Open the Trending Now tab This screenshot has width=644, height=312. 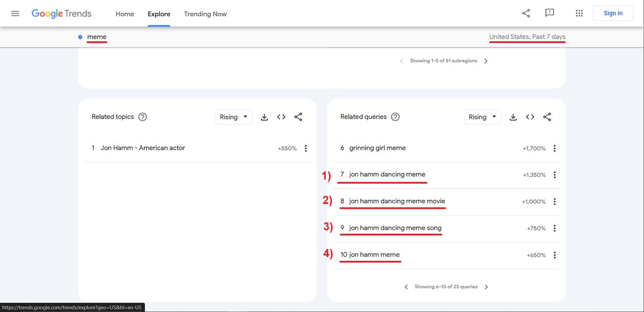point(205,14)
